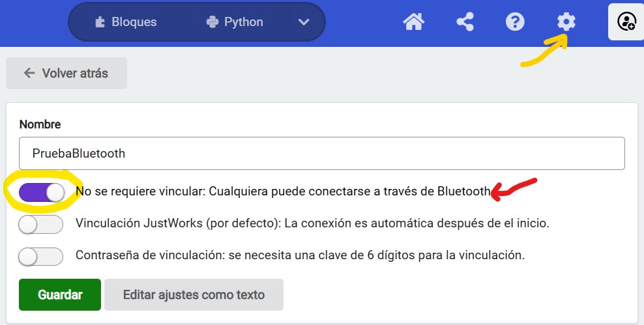Click the left arrow icon beside Volver atrás
644x325 pixels.
click(29, 73)
